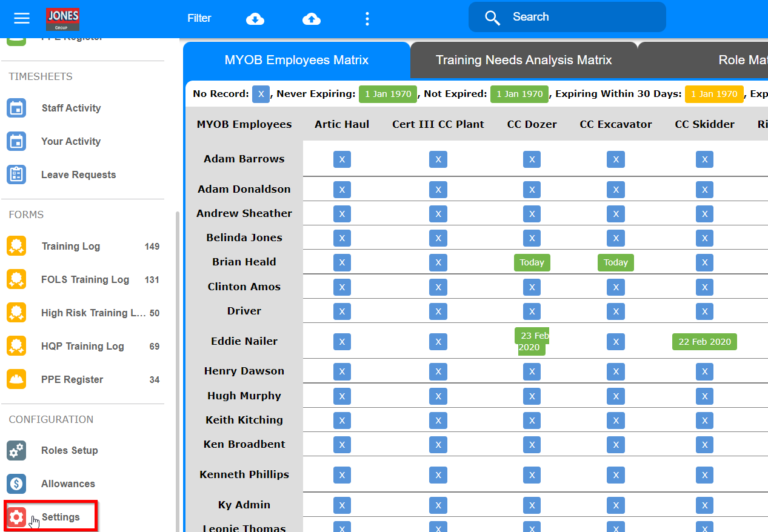Click the HQP Training Log badge icon
Screen dimensions: 768x532
tap(16, 347)
